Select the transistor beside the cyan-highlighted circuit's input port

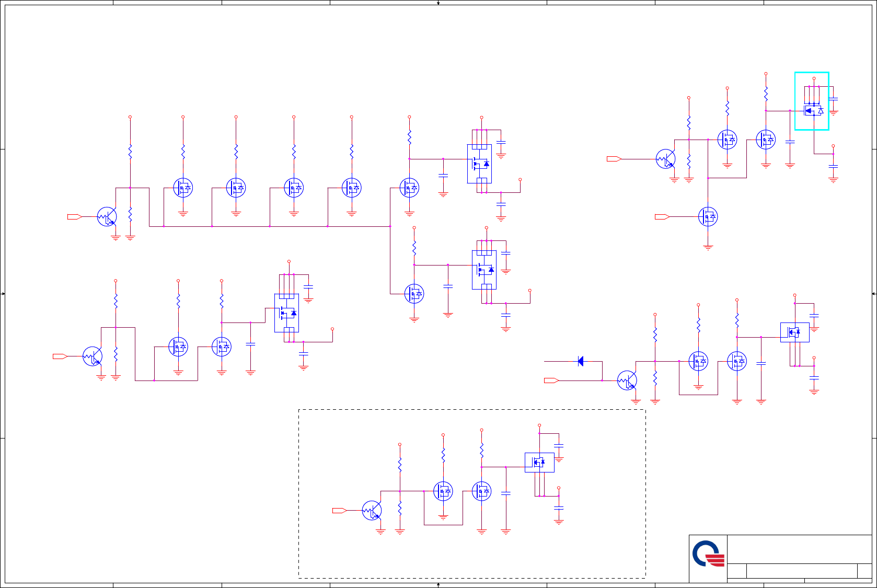665,159
